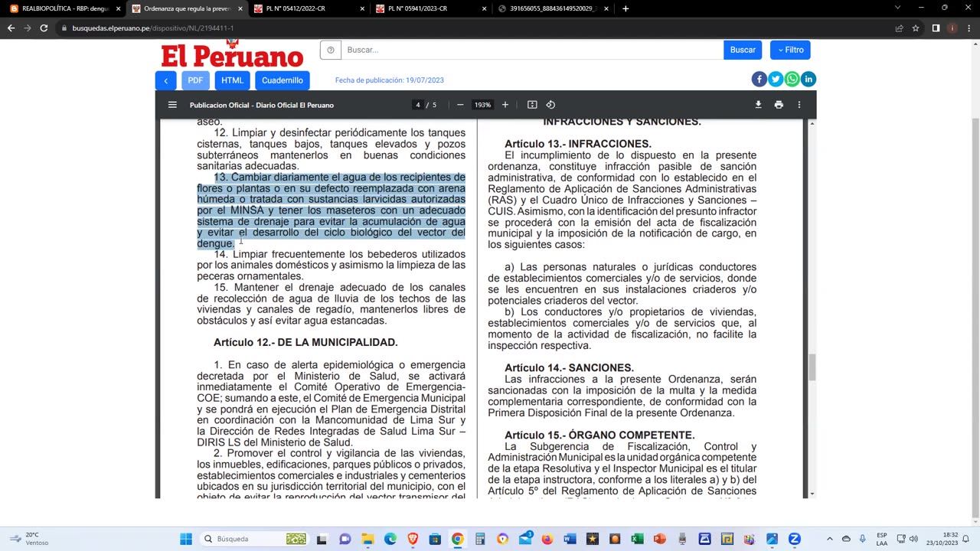Bookmark this page with the star
This screenshot has height=551, width=980.
click(x=916, y=28)
